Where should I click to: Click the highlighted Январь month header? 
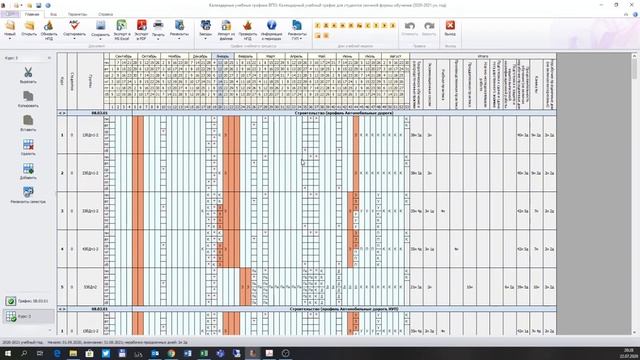[222, 56]
